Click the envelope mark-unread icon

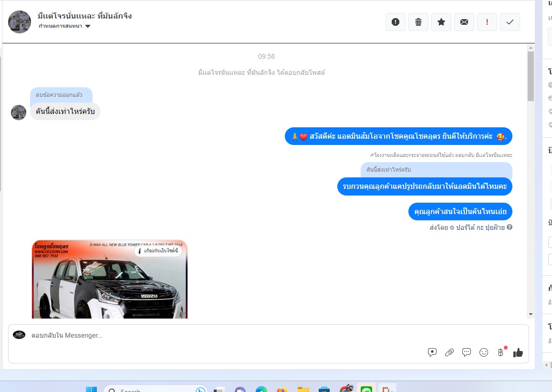pyautogui.click(x=464, y=22)
